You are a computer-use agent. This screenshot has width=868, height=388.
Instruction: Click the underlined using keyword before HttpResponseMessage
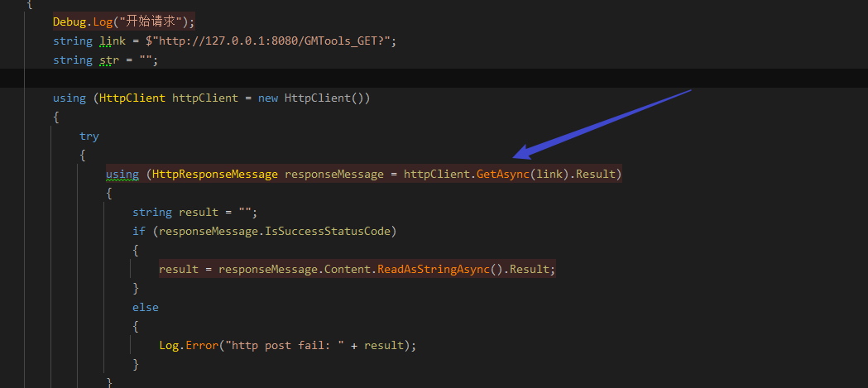pos(122,175)
